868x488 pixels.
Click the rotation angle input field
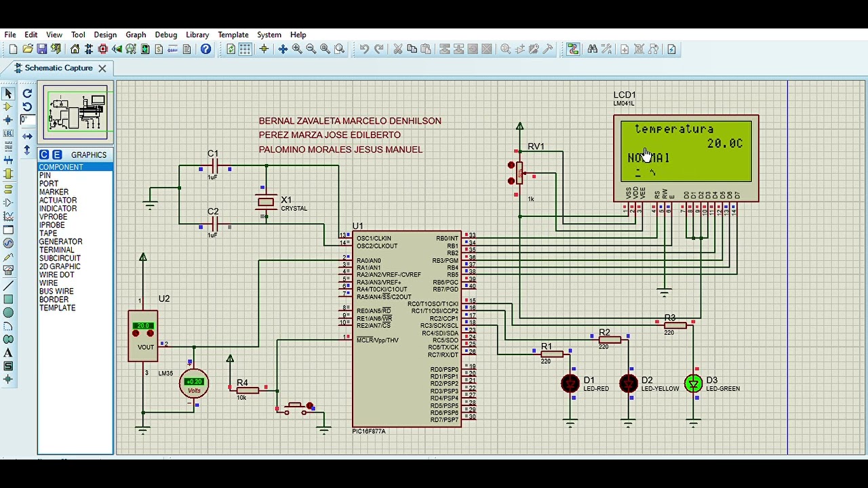pos(27,120)
